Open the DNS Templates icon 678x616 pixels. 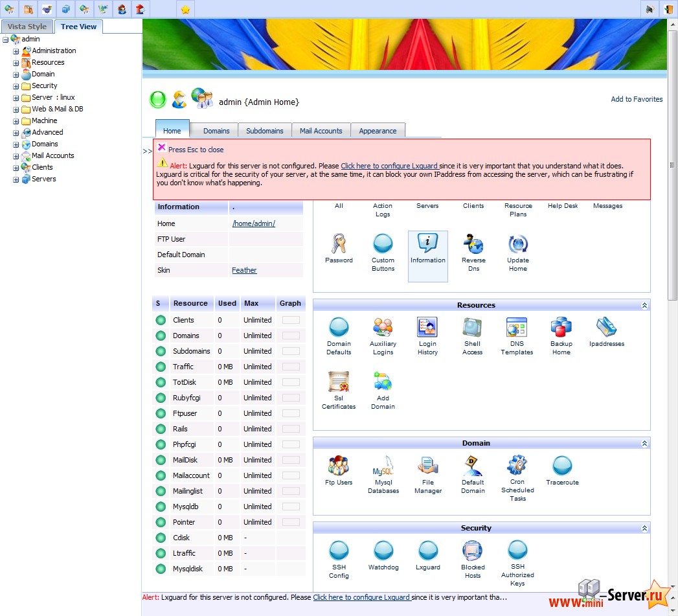[517, 328]
